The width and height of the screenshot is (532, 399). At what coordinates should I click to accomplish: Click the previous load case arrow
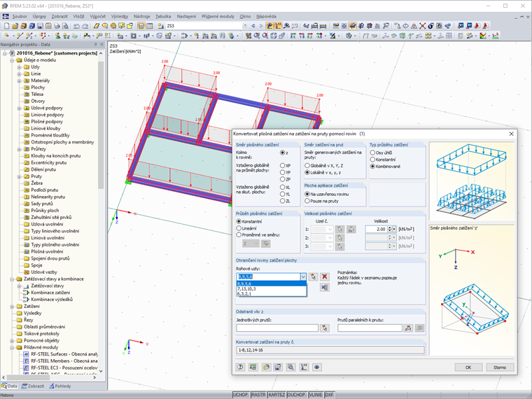tap(253, 26)
